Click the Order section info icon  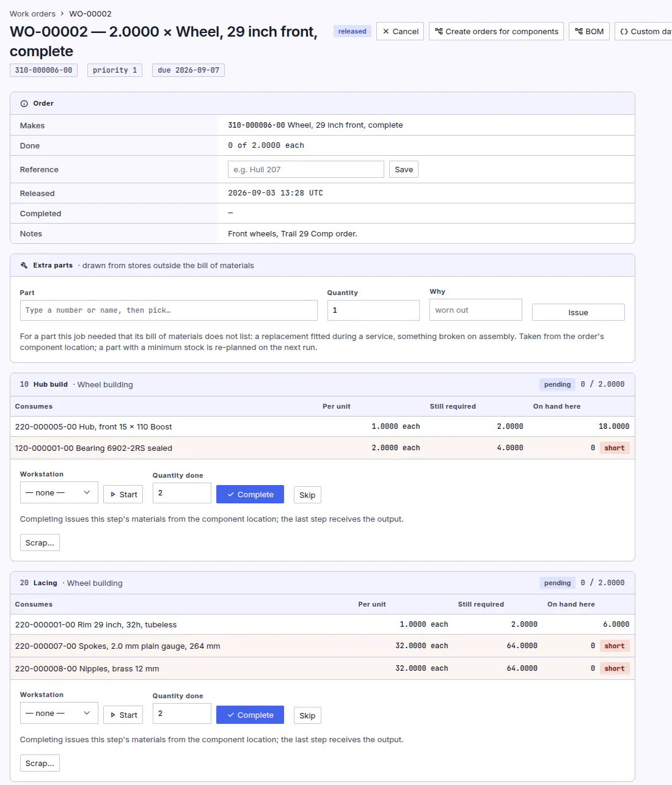(x=24, y=104)
